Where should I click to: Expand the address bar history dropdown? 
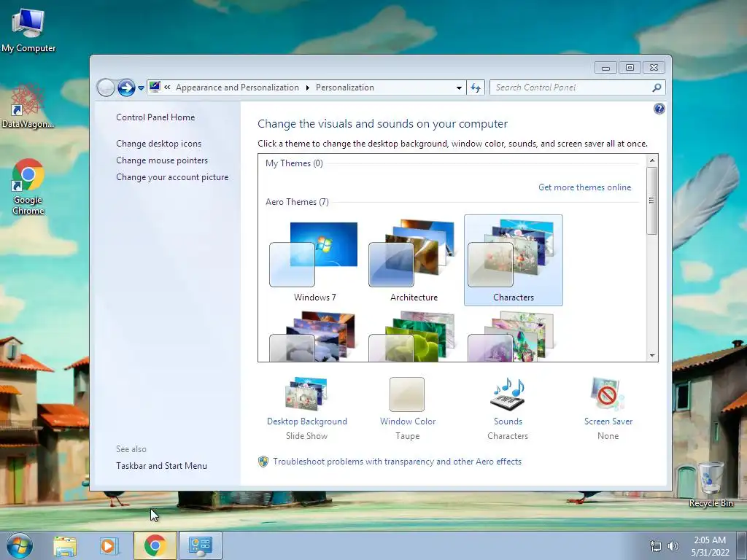(x=459, y=87)
